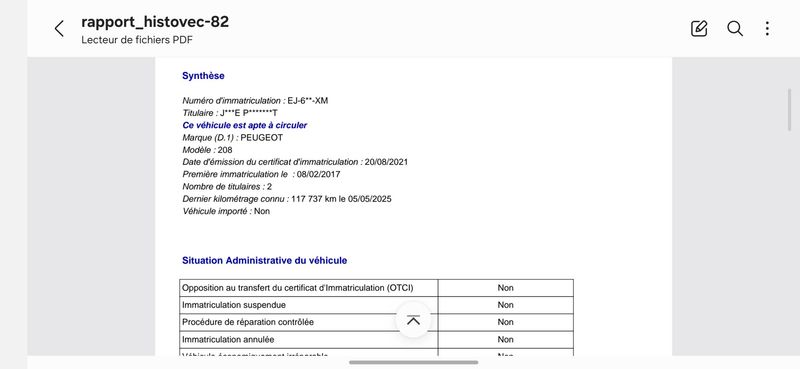The width and height of the screenshot is (800, 369).
Task: Click the Véhicule importé line
Action: click(226, 211)
